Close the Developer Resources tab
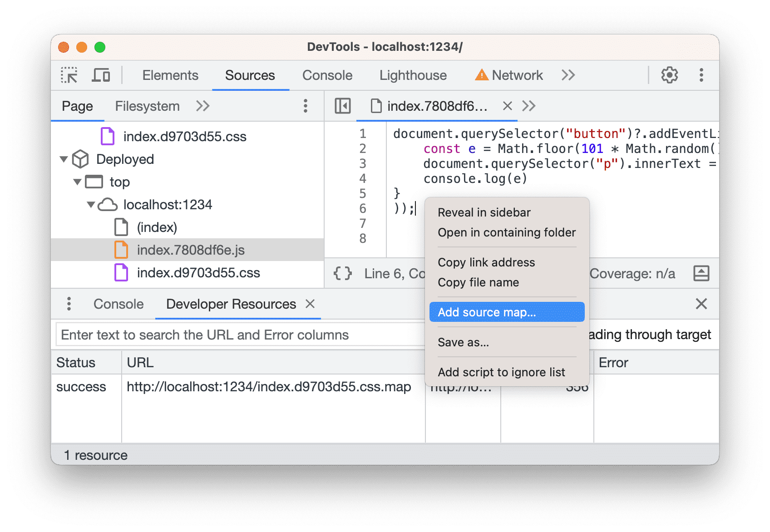 click(x=311, y=304)
